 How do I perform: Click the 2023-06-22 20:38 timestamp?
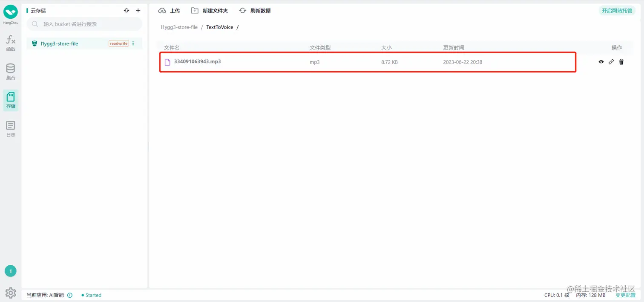click(463, 62)
